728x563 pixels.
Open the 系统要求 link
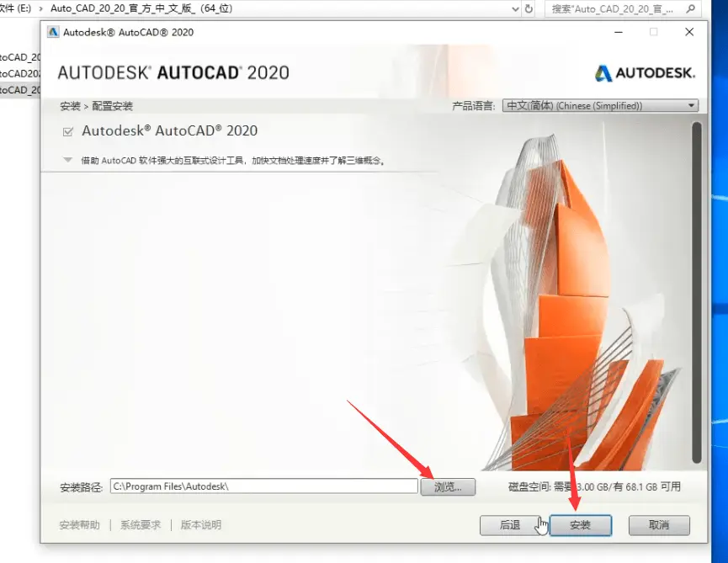point(141,525)
